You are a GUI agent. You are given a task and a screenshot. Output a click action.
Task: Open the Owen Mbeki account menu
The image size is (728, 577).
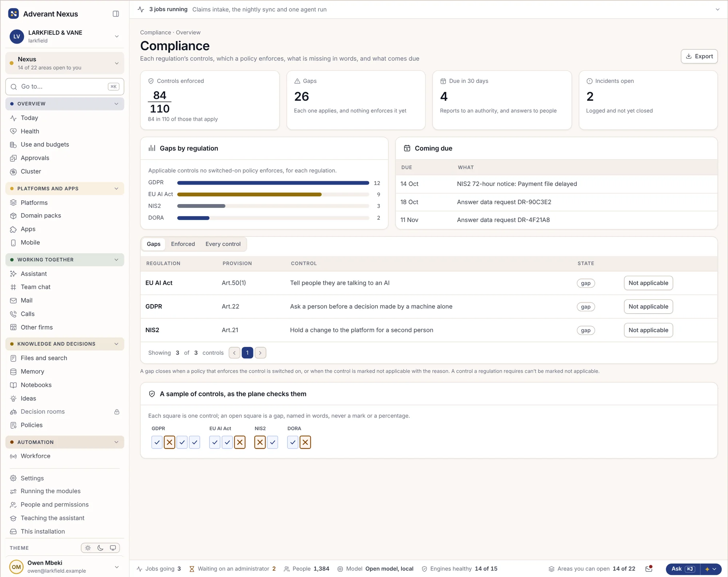coord(65,567)
